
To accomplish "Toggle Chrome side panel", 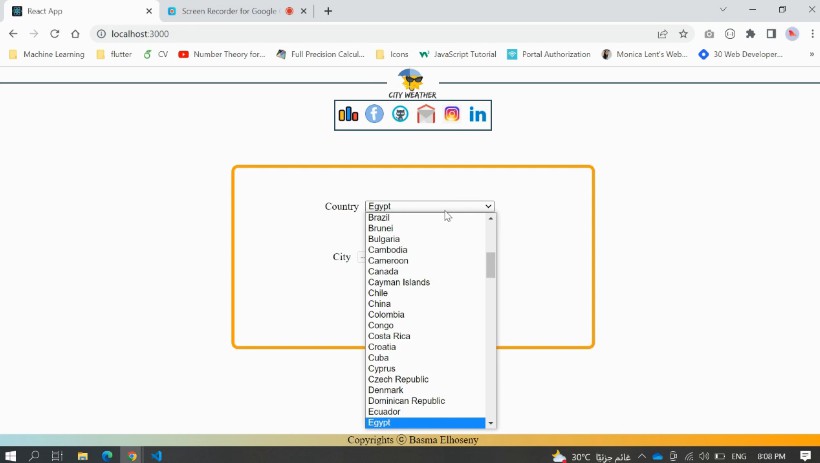I will pyautogui.click(x=771, y=33).
